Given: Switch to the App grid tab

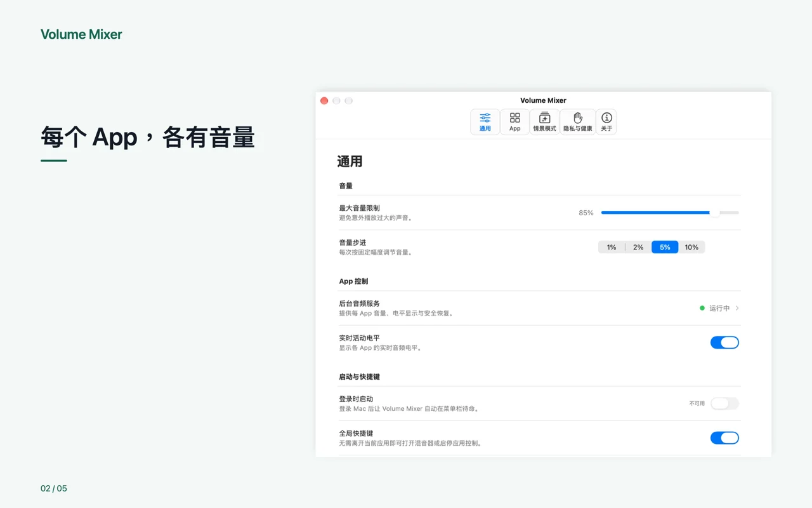Looking at the screenshot, I should tap(514, 122).
